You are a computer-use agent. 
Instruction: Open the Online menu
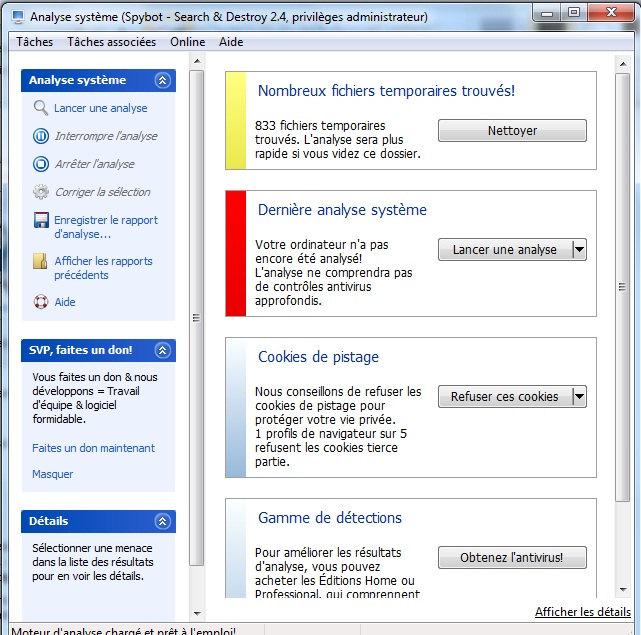[x=187, y=42]
